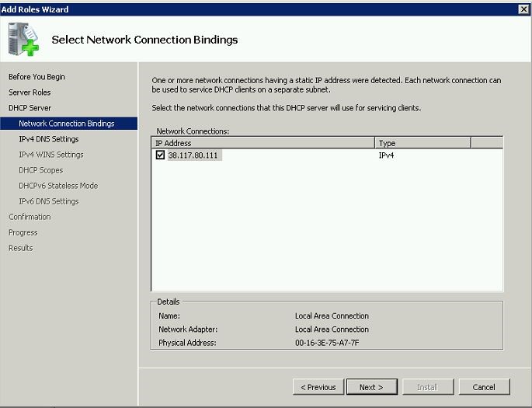Click the Previous button
The image size is (532, 408).
[x=318, y=387]
